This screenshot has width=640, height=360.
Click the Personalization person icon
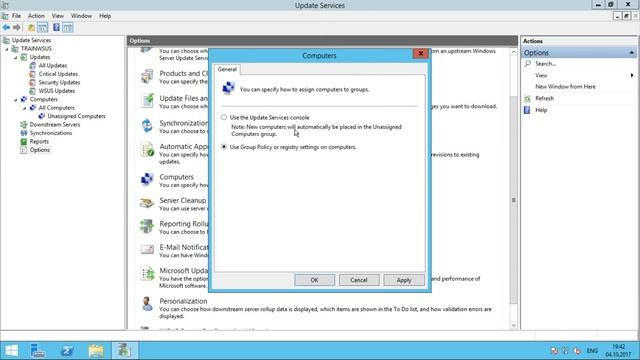point(147,304)
